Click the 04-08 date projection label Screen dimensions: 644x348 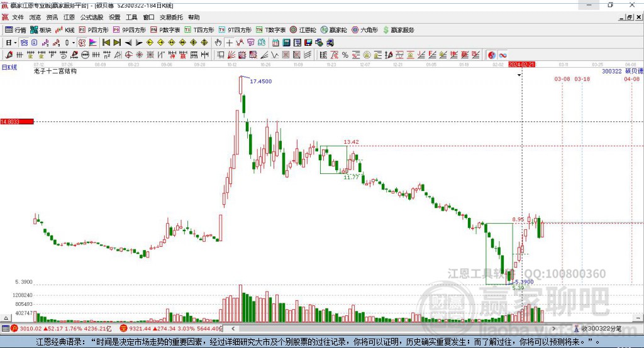coord(631,79)
